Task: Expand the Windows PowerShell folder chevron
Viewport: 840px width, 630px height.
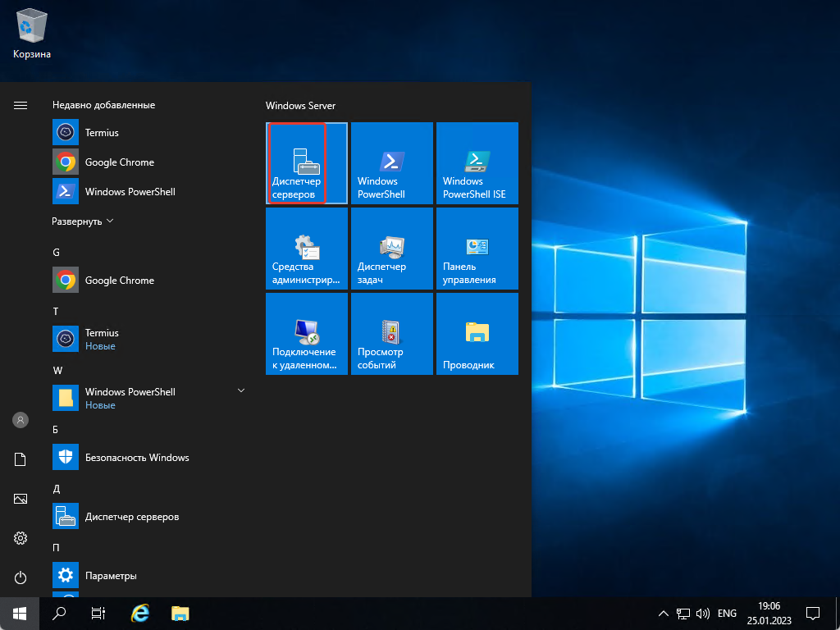Action: point(241,390)
